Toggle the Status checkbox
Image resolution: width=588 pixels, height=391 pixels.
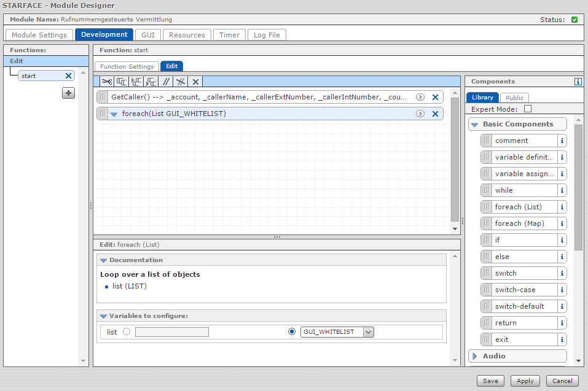click(x=574, y=20)
